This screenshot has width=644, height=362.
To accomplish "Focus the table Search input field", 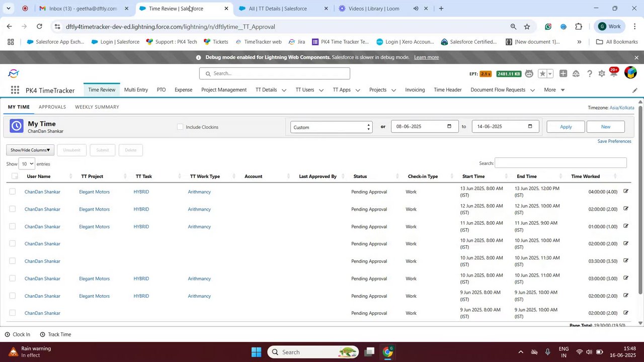I will 560,163.
